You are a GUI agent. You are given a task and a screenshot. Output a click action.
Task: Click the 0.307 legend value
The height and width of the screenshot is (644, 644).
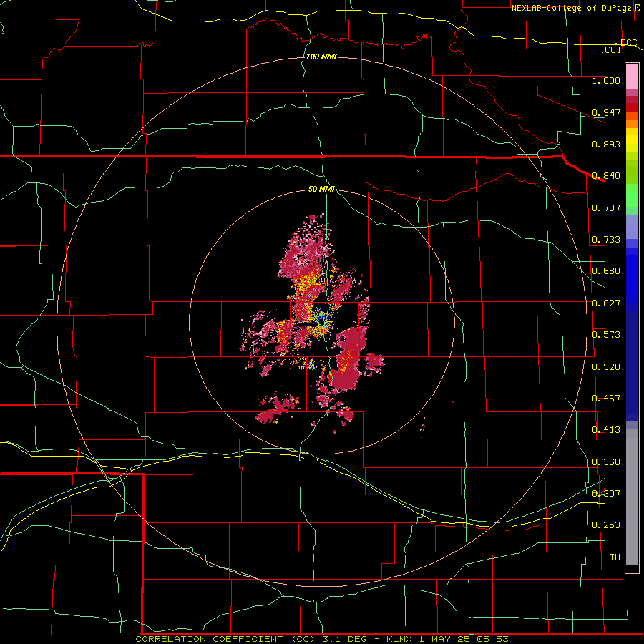(x=606, y=494)
